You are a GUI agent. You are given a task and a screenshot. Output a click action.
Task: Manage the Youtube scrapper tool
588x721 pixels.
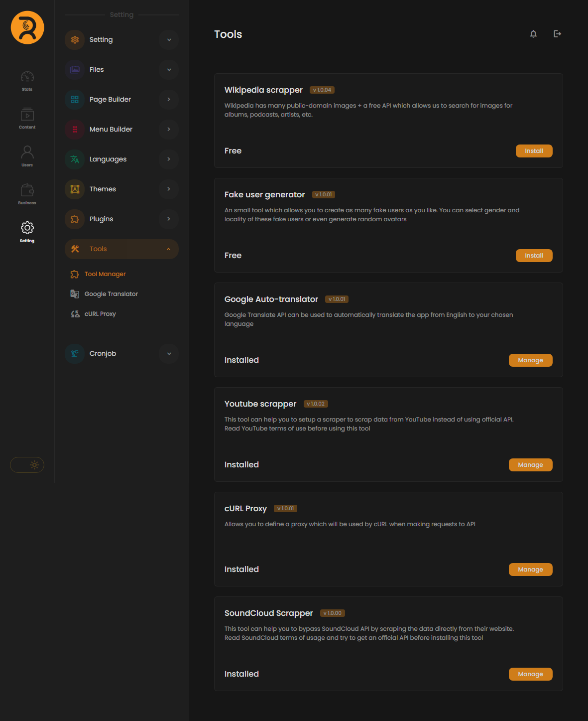coord(530,465)
